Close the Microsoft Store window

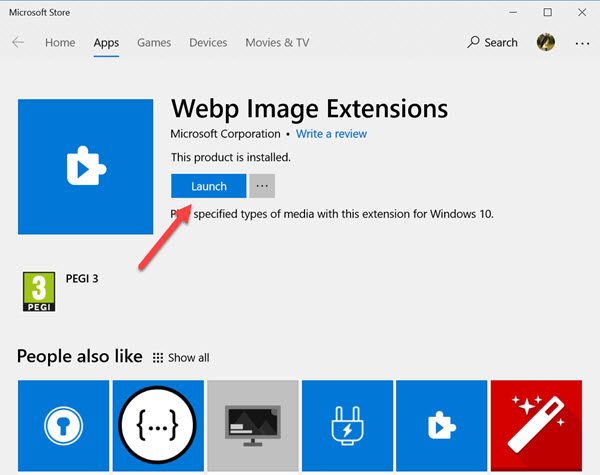click(582, 12)
